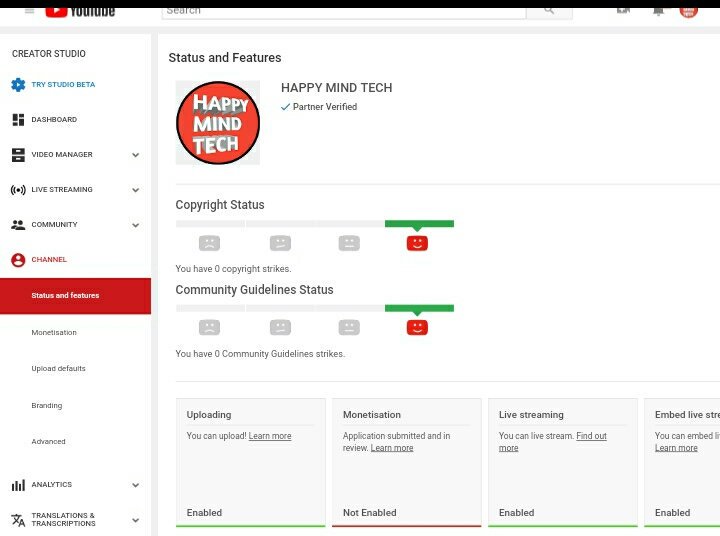
Task: Click the Live Streaming broadcast icon
Action: pos(18,190)
